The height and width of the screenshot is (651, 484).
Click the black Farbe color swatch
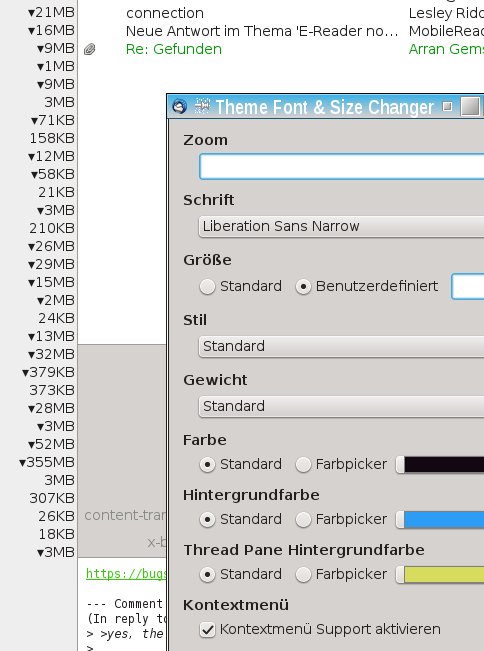click(444, 464)
